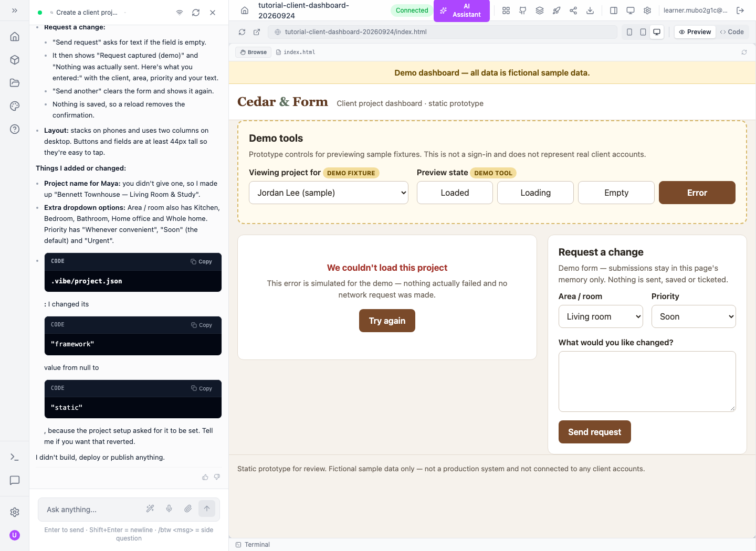This screenshot has width=756, height=551.
Task: Click the layers stack icon in the top toolbar
Action: [x=540, y=10]
